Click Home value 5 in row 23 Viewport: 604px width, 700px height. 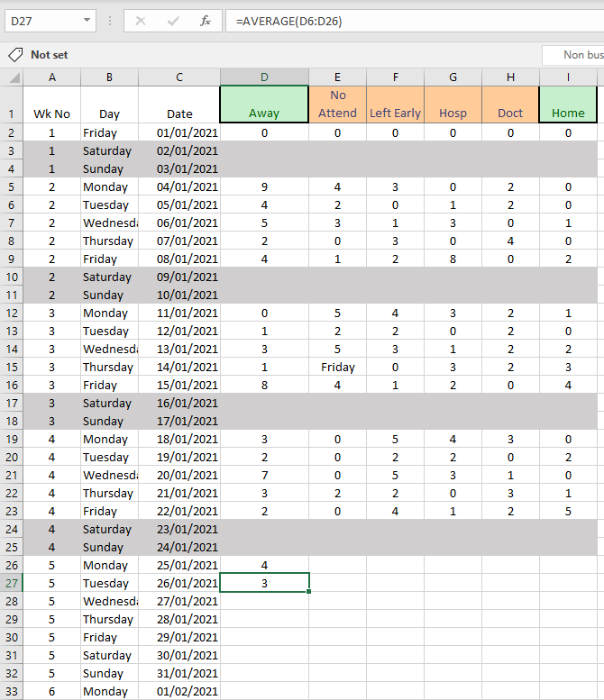[x=568, y=511]
